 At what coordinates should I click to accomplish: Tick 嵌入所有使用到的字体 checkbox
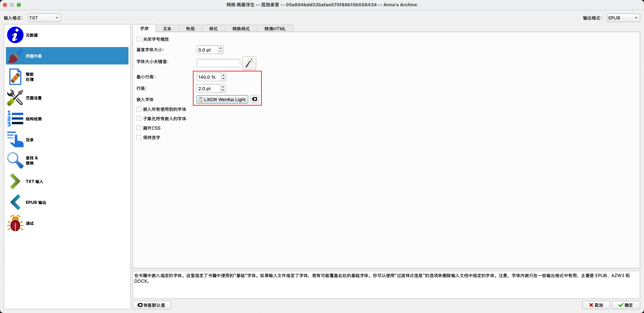(139, 109)
